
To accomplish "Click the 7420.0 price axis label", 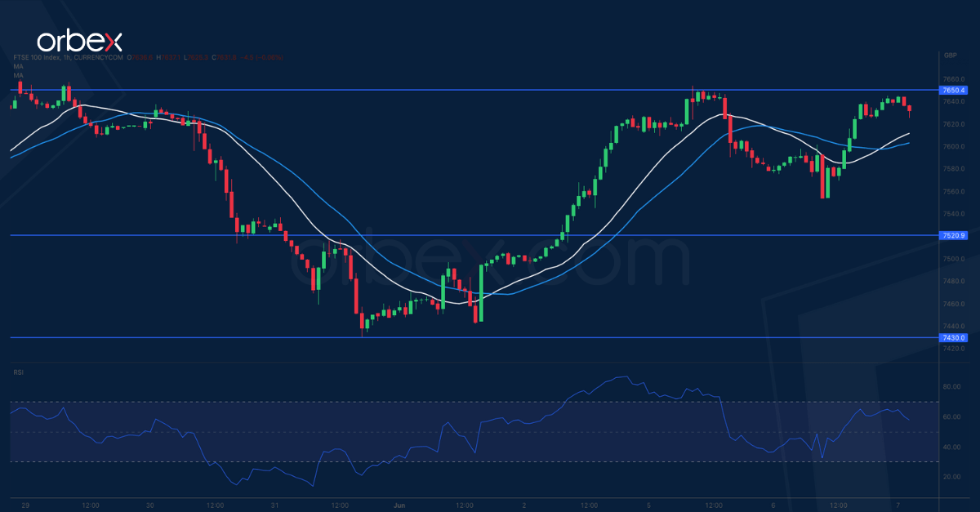I will (x=952, y=349).
